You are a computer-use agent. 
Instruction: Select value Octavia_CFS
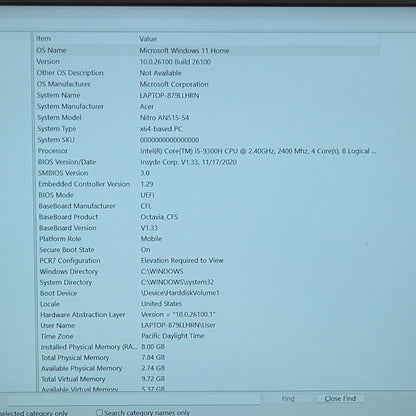[x=159, y=217]
